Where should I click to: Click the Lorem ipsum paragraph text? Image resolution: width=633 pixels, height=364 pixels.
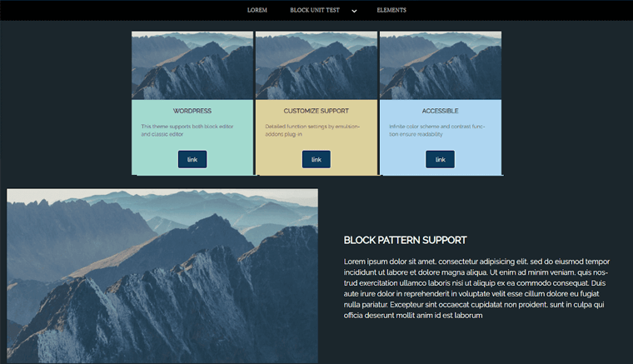coord(476,288)
